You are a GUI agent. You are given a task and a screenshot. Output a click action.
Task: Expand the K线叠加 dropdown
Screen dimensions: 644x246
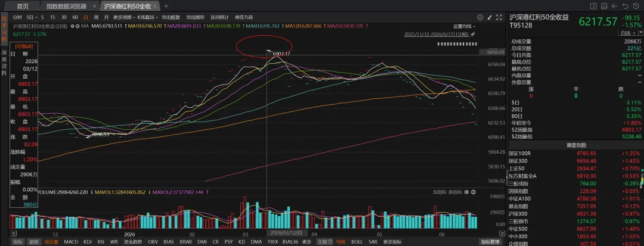(147, 18)
